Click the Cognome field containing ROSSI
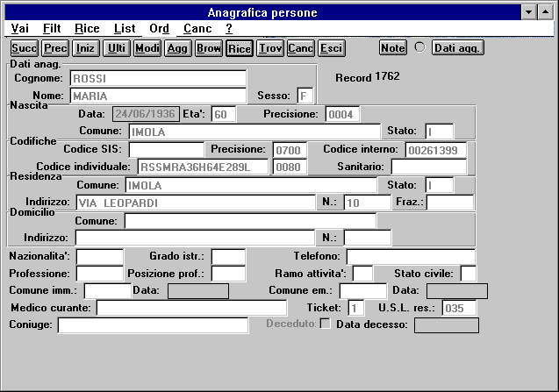The image size is (559, 392). click(157, 78)
